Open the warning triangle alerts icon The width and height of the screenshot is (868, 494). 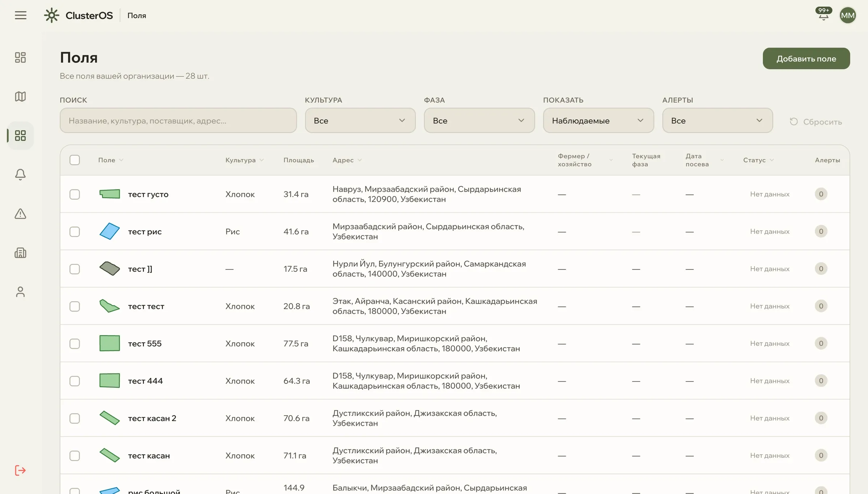20,214
